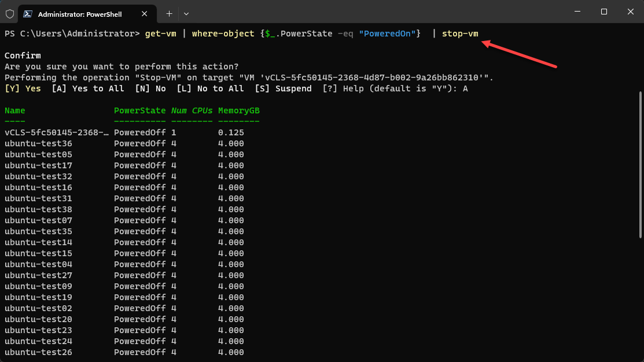Click the ubuntu-test26 VM row name
Image resolution: width=644 pixels, height=362 pixels.
[38, 352]
